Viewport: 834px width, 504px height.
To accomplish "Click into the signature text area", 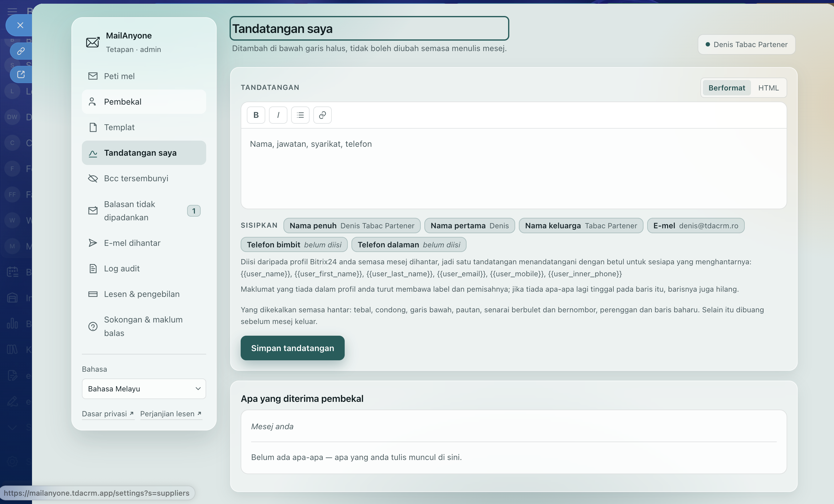I will point(513,168).
